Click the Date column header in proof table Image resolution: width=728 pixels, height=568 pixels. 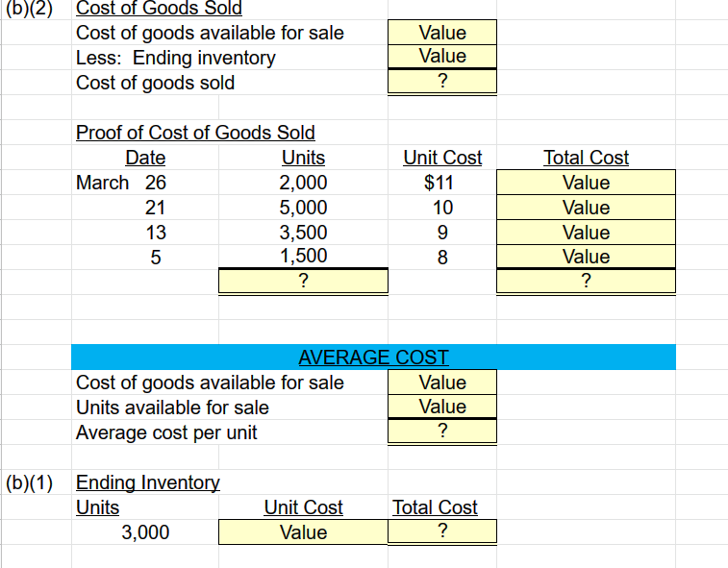click(x=145, y=158)
